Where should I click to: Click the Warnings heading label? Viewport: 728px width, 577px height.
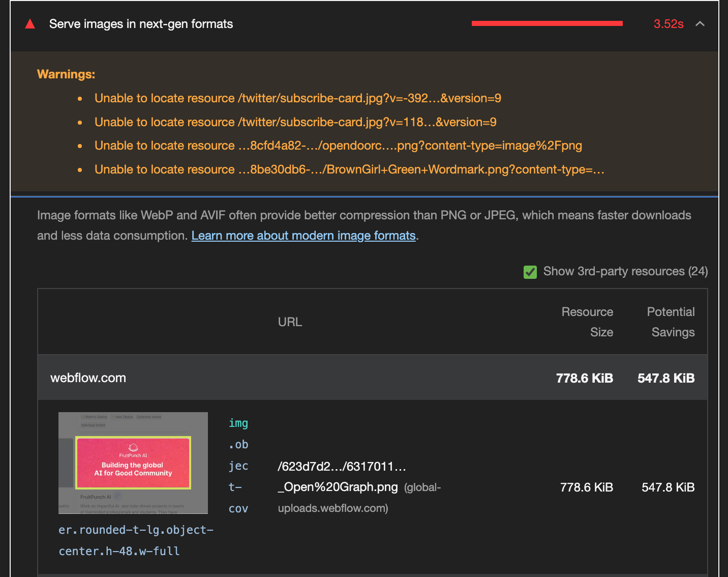pyautogui.click(x=66, y=74)
